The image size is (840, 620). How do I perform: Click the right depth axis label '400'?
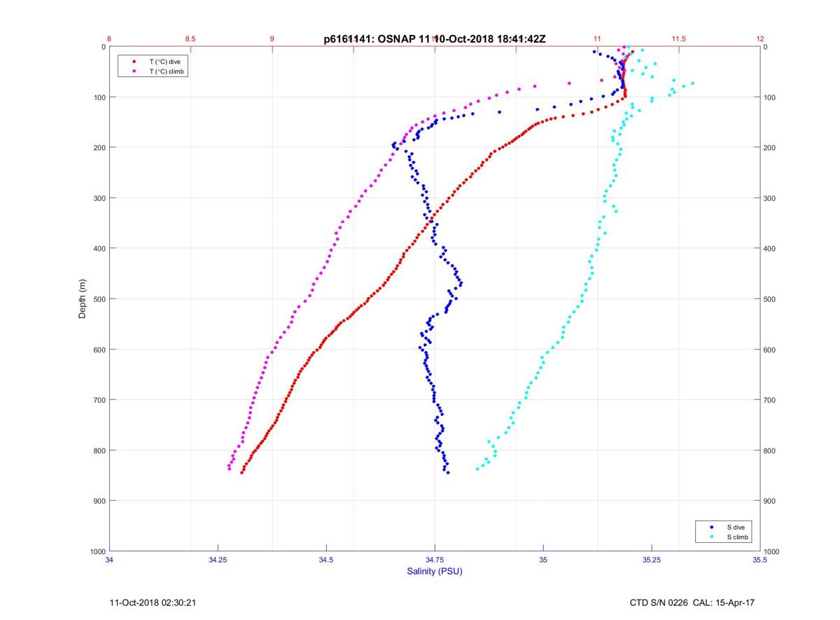click(x=771, y=249)
